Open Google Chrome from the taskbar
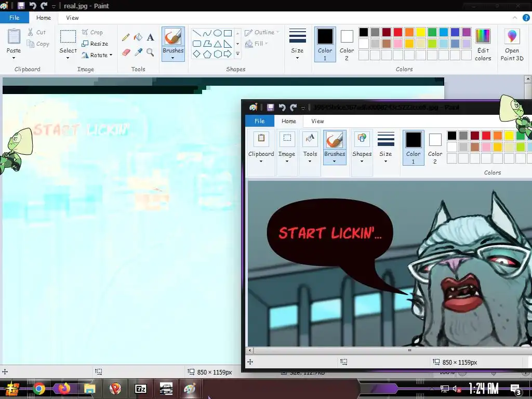Image resolution: width=532 pixels, height=399 pixels. click(x=38, y=389)
